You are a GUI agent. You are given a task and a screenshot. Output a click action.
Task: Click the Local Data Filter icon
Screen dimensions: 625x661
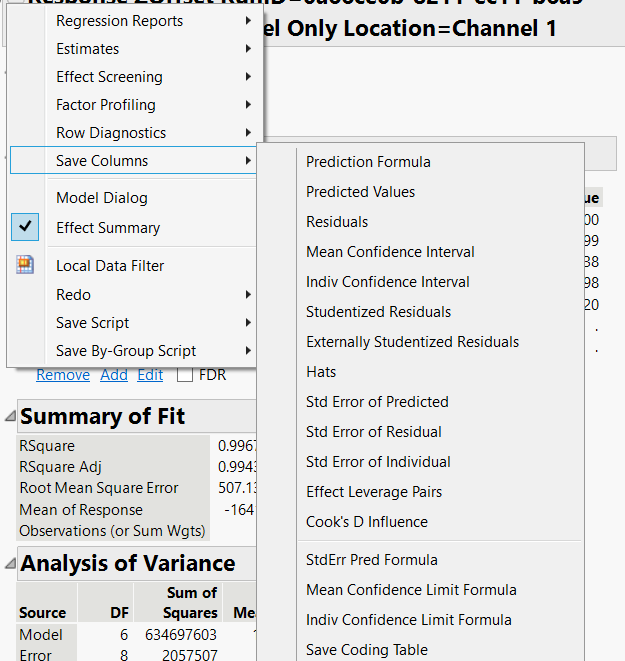[26, 266]
